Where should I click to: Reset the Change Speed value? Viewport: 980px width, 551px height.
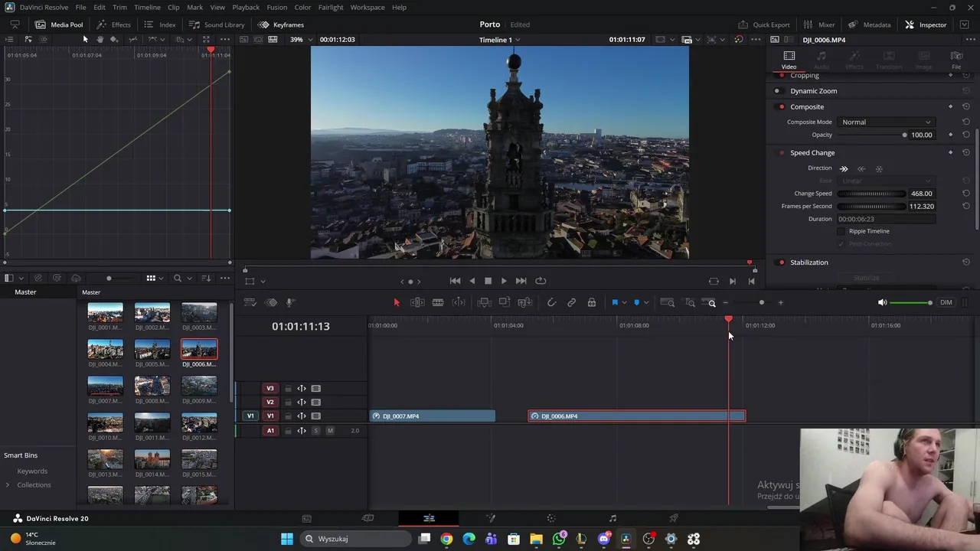click(x=966, y=194)
